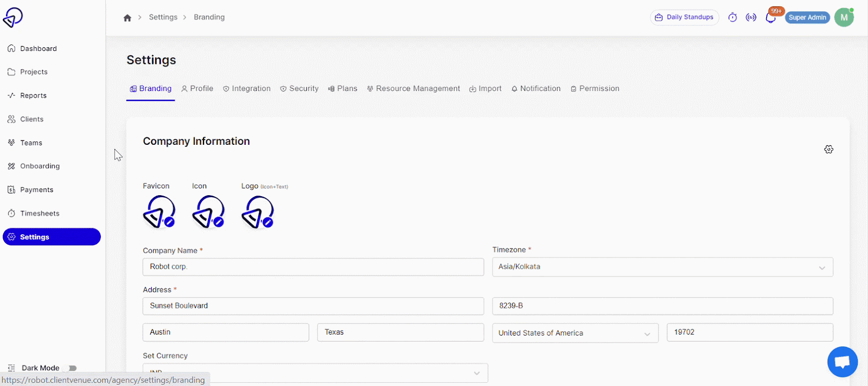Click the Company Name input field
Screen dimensions: 868x386
[x=313, y=267]
